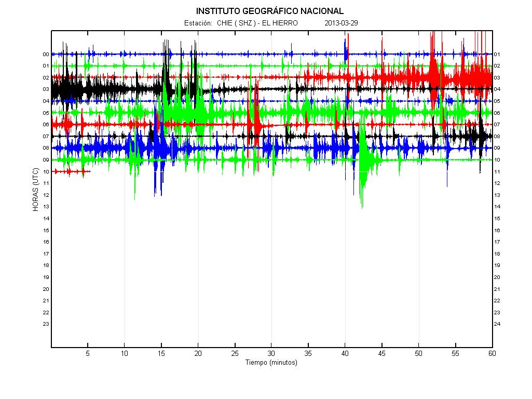Click the 'HORAS (UTC)' vertical axis label

[x=35, y=190]
